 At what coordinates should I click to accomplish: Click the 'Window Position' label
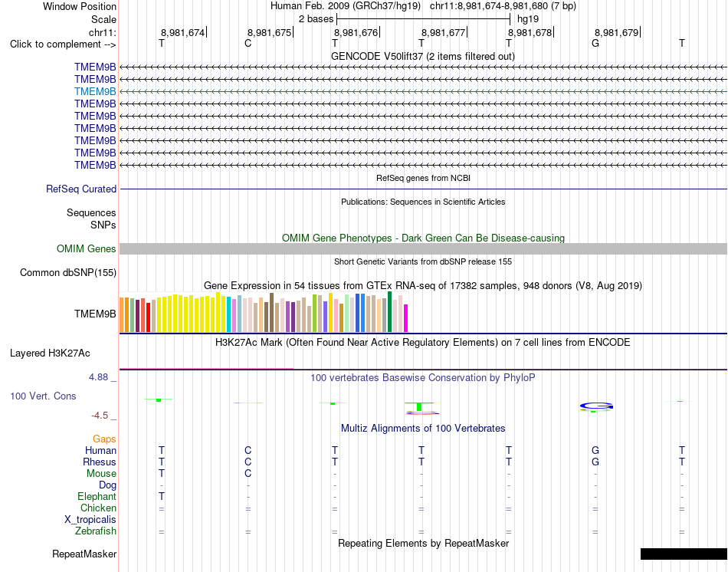coord(80,6)
